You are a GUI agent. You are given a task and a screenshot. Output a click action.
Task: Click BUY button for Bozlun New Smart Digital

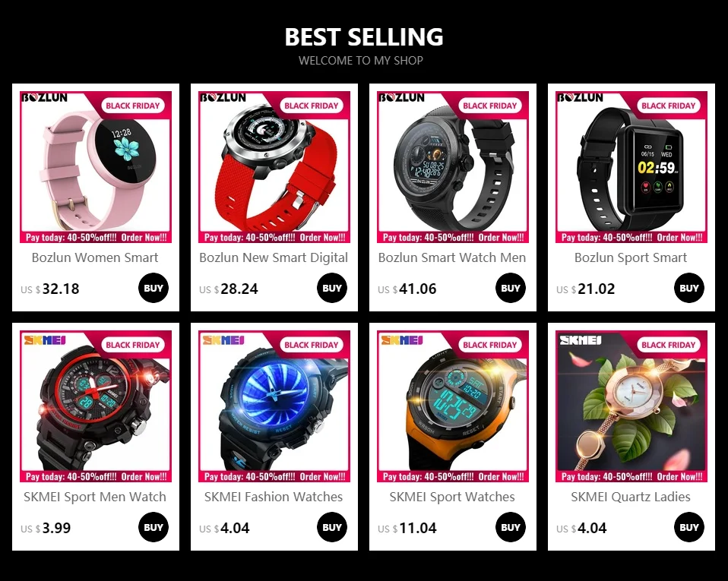(332, 288)
